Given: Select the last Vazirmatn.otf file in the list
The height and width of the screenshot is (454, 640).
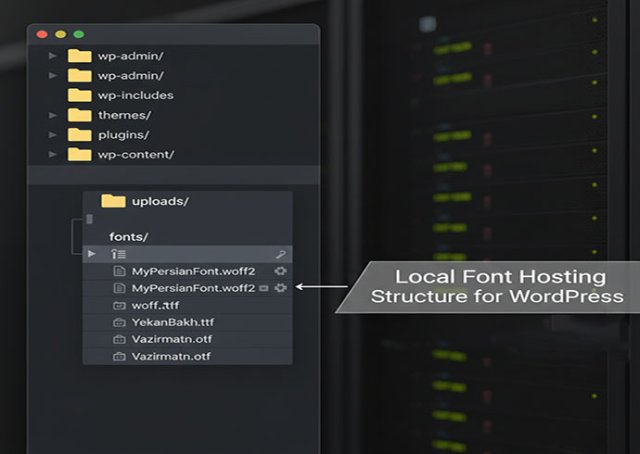Looking at the screenshot, I should point(171,356).
